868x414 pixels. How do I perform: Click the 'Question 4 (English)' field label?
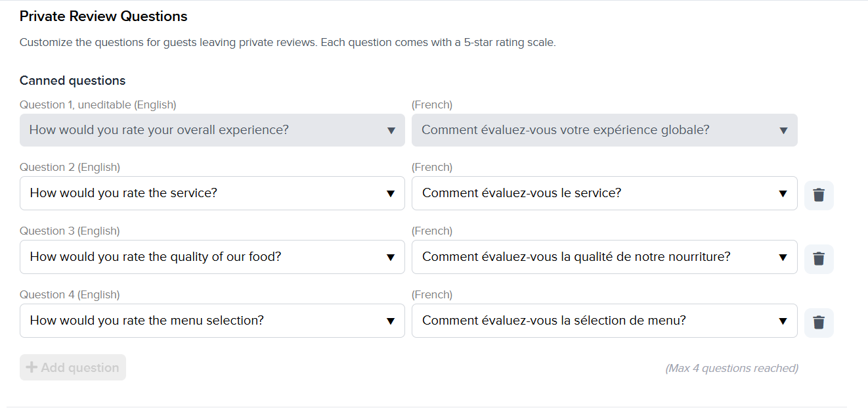70,294
